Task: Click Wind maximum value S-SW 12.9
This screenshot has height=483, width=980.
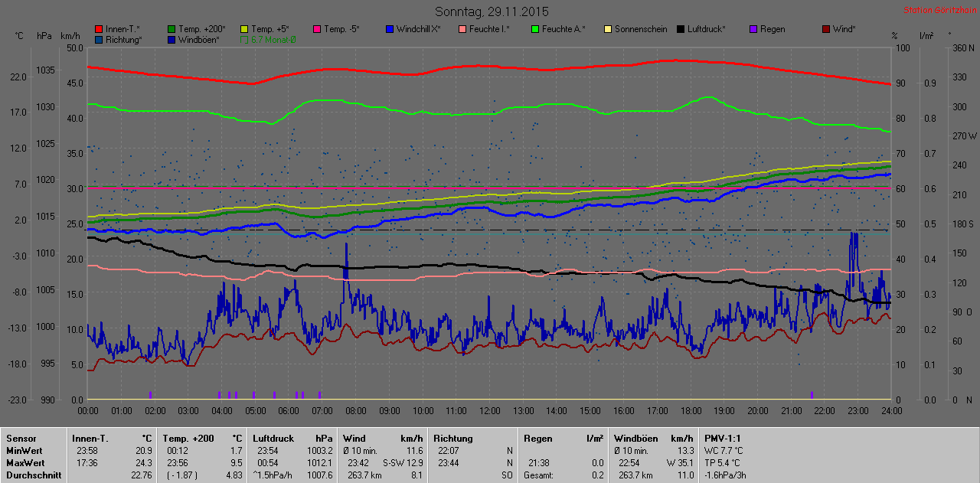Action: coord(403,463)
